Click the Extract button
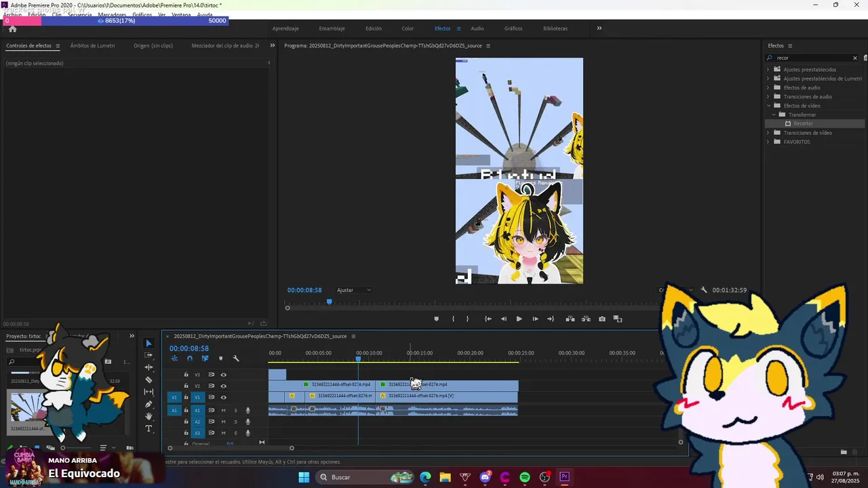Viewport: 868px width, 488px height. tap(586, 319)
